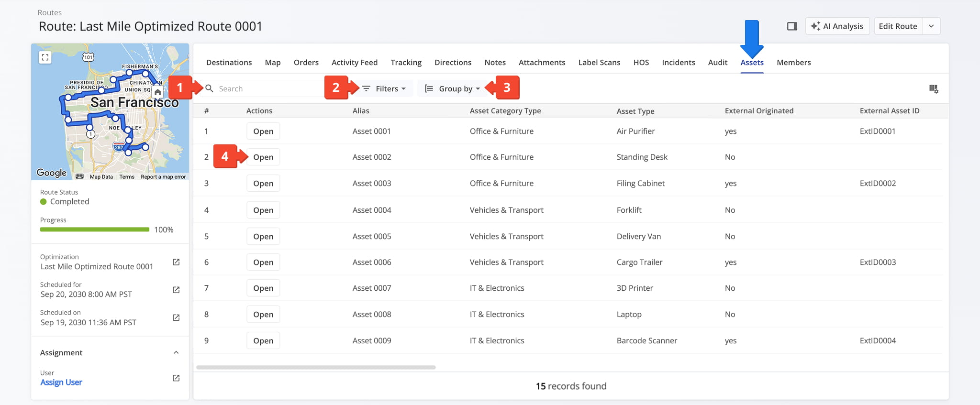Open the Label Scans tab
This screenshot has height=405, width=980.
tap(599, 62)
